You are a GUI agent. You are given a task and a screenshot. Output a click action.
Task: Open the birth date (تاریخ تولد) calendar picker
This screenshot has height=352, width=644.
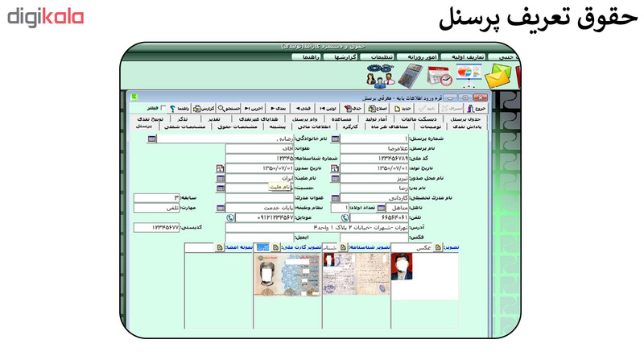[x=335, y=168]
